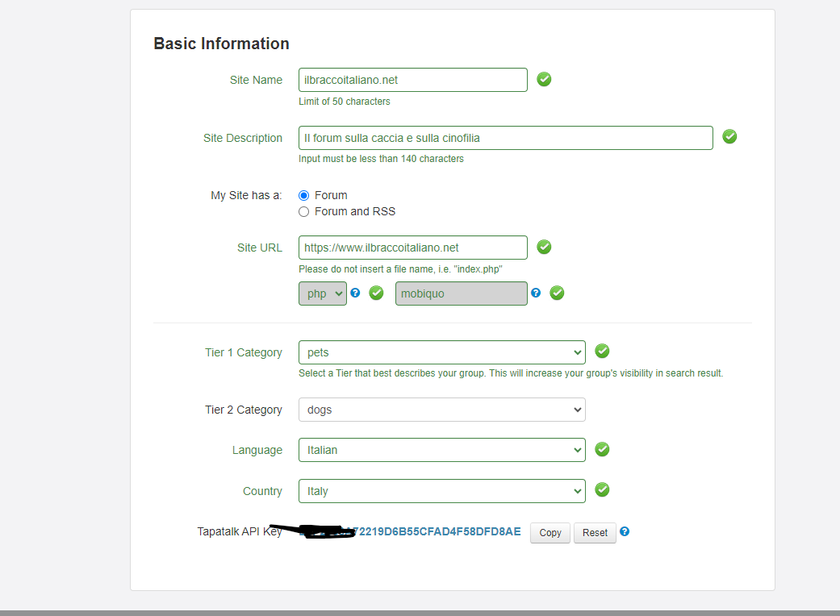The image size is (840, 616).
Task: Click inside the Site URL field
Action: tap(412, 248)
